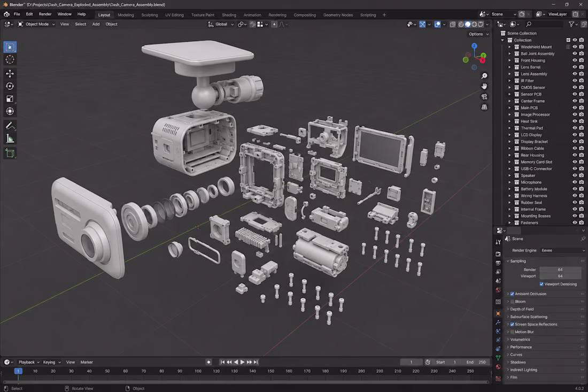Switch to the Shading workspace tab
This screenshot has width=588, height=392.
(229, 15)
